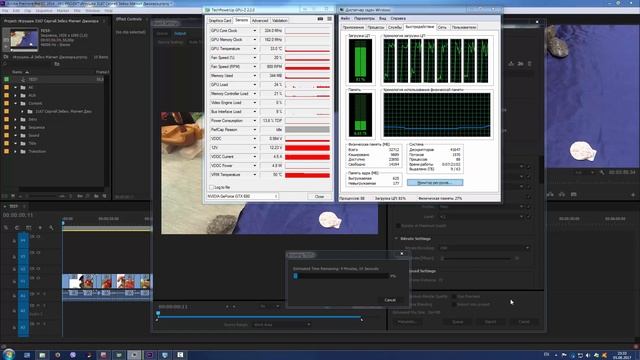Toggle the A3 track target in timeline
Image resolution: width=640 pixels, height=360 pixels.
coord(23,327)
